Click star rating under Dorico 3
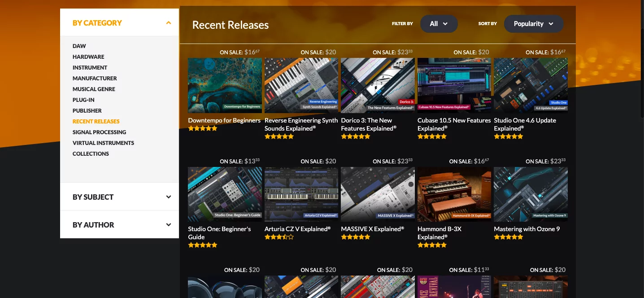 click(356, 136)
